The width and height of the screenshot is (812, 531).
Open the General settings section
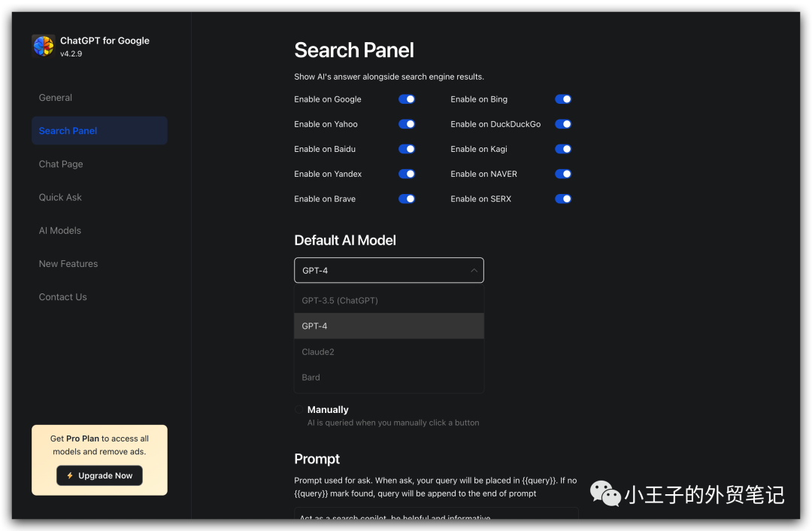[x=99, y=97]
